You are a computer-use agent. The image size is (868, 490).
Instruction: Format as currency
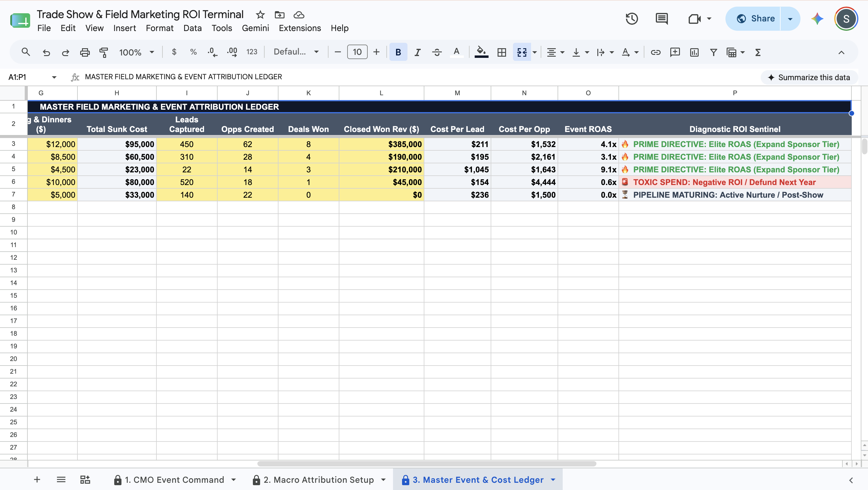point(174,52)
